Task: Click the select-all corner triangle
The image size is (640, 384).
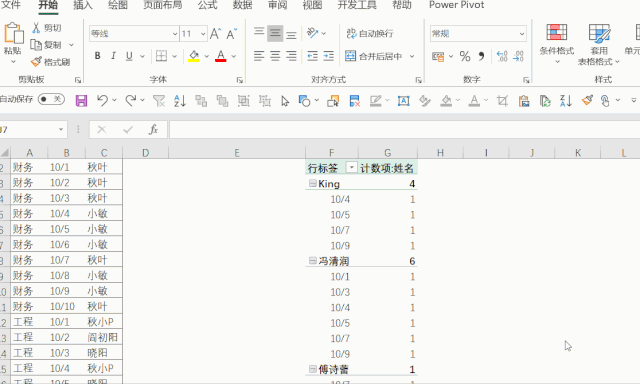Action: [4, 153]
